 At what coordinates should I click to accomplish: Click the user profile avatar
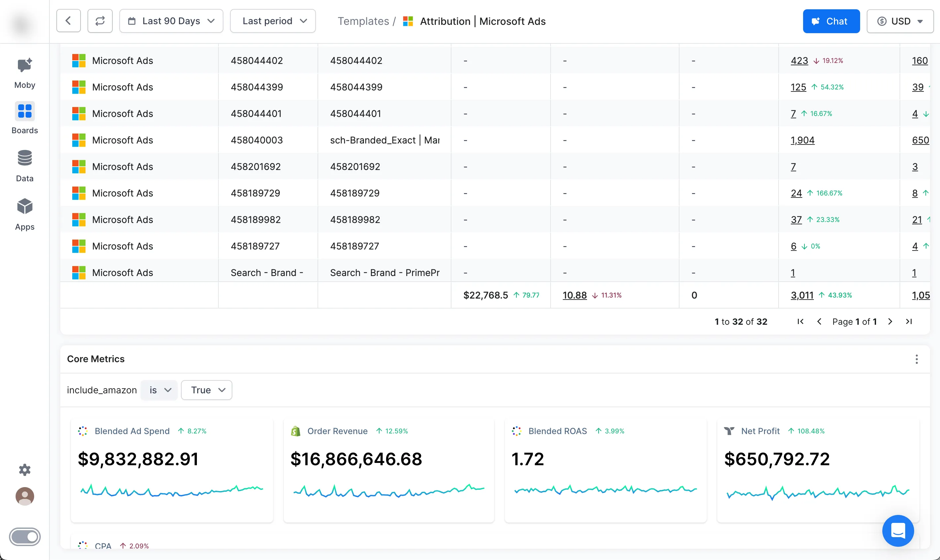(x=25, y=496)
